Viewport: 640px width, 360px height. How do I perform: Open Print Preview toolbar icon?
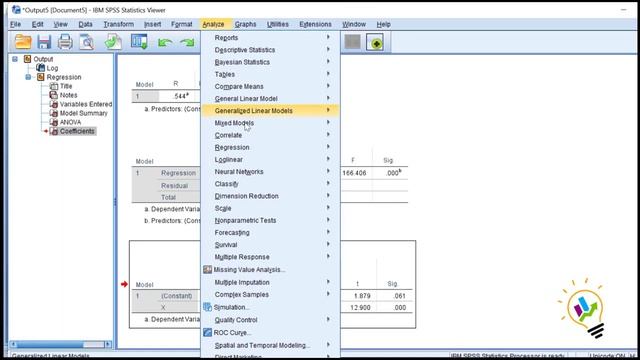[x=87, y=42]
